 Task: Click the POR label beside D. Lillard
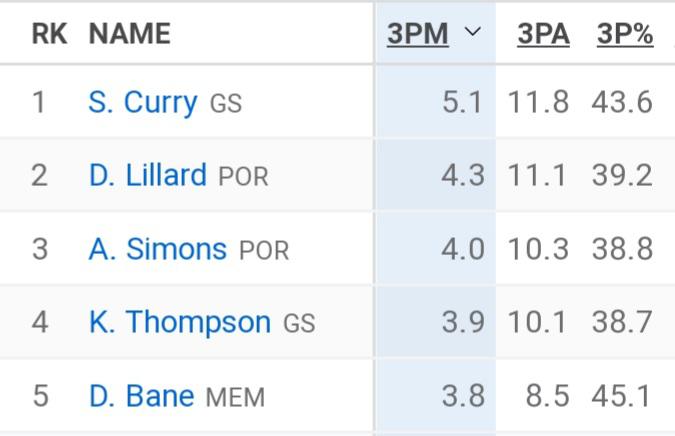click(243, 177)
